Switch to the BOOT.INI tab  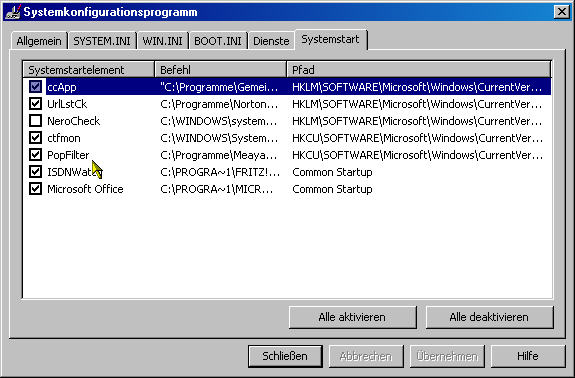tap(218, 41)
